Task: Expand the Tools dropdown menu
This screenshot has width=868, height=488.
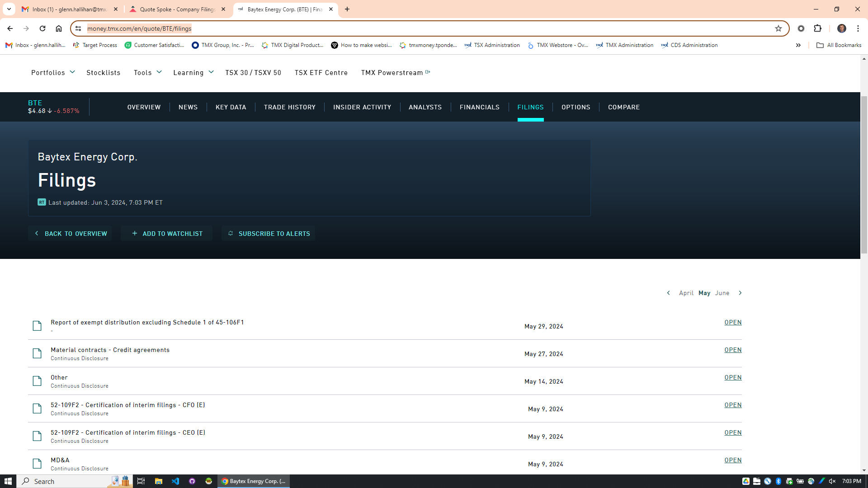Action: [x=147, y=72]
